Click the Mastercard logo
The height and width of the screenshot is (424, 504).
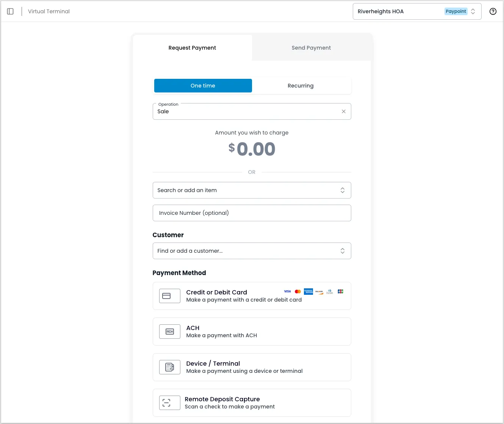point(298,291)
